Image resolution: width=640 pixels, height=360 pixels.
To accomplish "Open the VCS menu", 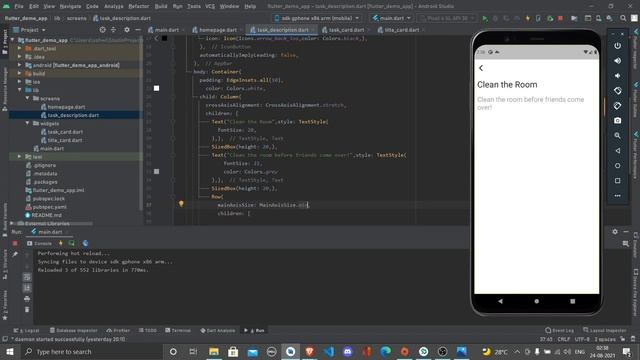I will (210, 6).
